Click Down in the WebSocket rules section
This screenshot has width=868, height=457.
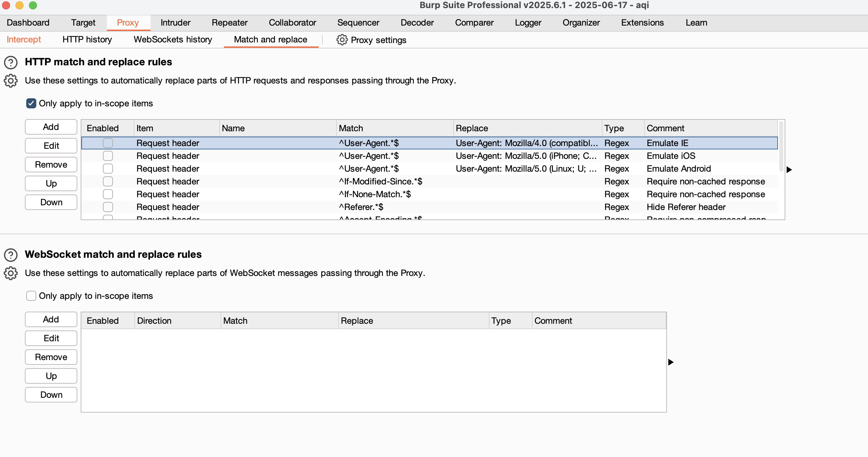tap(50, 395)
